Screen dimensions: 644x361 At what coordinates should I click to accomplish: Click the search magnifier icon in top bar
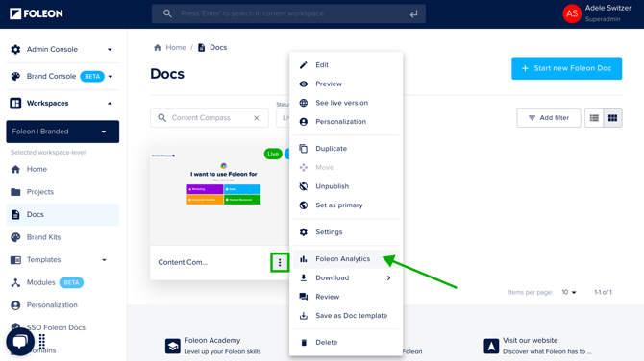[x=167, y=13]
